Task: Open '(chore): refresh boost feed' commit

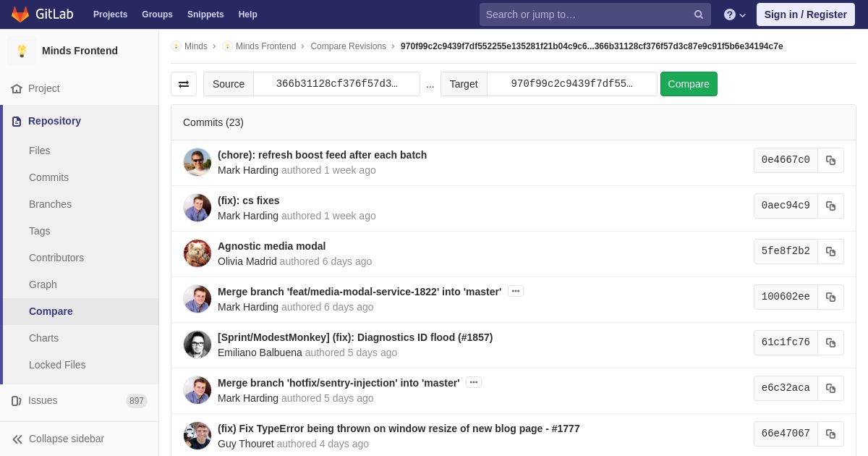Action: [x=322, y=155]
